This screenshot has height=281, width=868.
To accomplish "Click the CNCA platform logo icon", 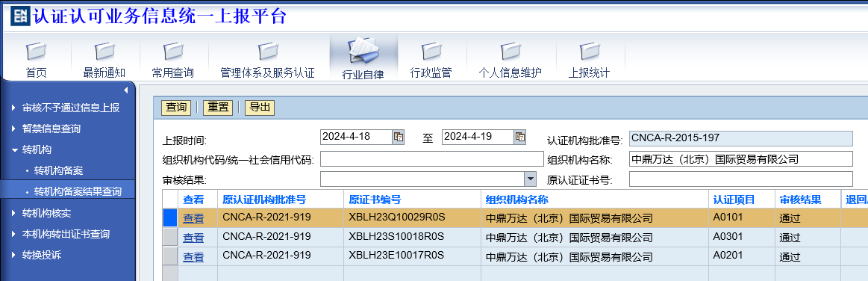I will [x=20, y=16].
